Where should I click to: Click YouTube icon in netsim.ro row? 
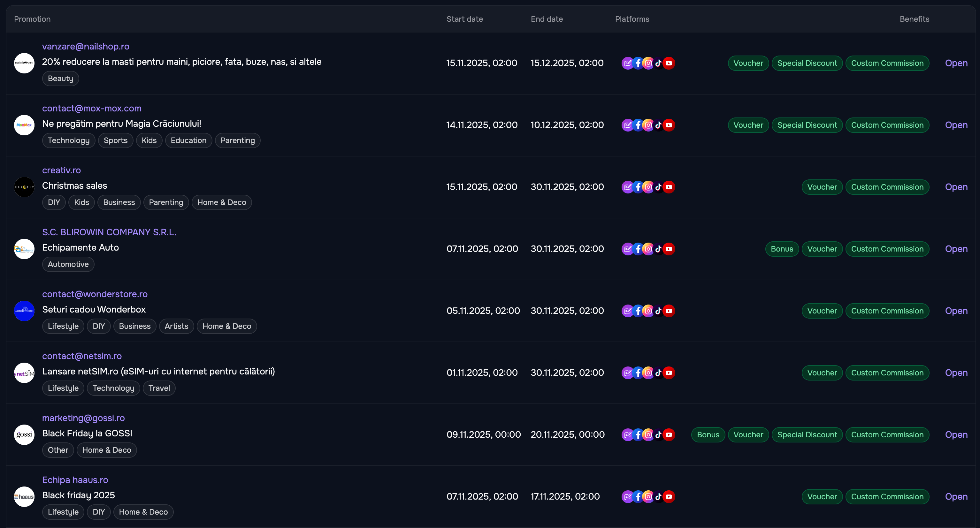669,373
